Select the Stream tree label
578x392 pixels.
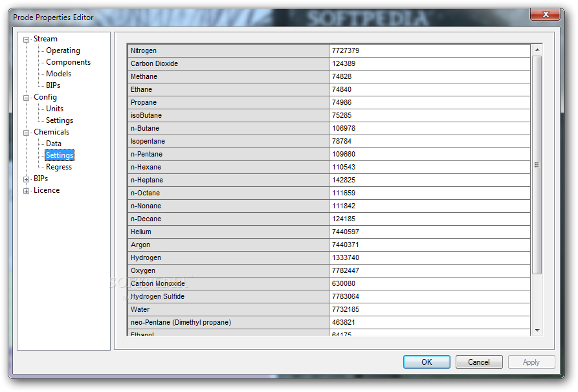pos(45,39)
